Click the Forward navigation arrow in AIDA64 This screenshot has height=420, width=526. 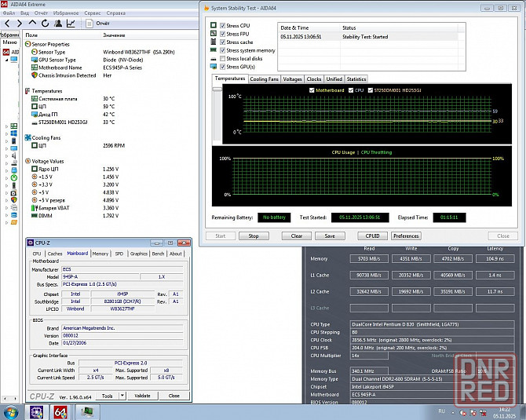tap(19, 24)
